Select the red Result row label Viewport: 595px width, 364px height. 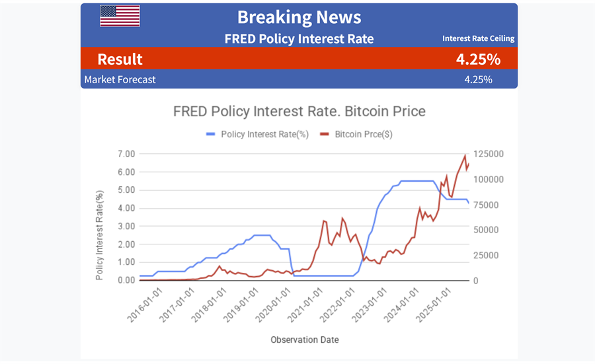click(x=120, y=59)
